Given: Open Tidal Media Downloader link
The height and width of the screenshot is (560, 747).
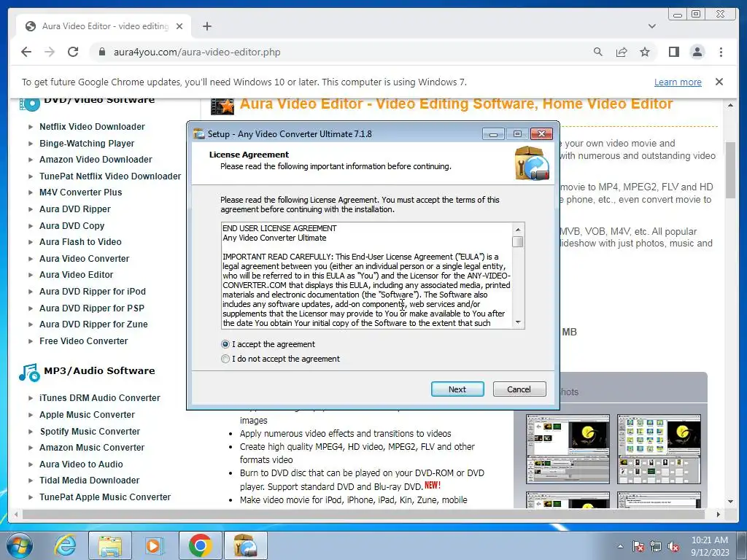Looking at the screenshot, I should pyautogui.click(x=89, y=481).
